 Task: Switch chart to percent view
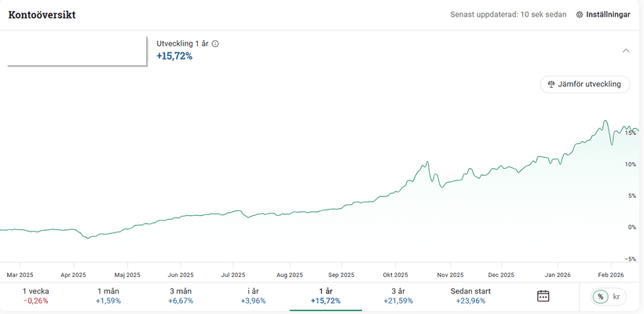(600, 297)
